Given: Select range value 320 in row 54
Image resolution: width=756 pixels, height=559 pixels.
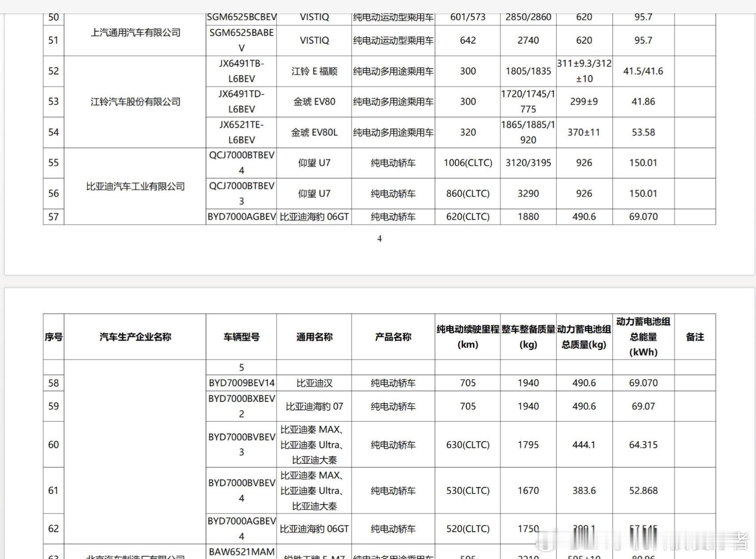Looking at the screenshot, I should tap(468, 132).
